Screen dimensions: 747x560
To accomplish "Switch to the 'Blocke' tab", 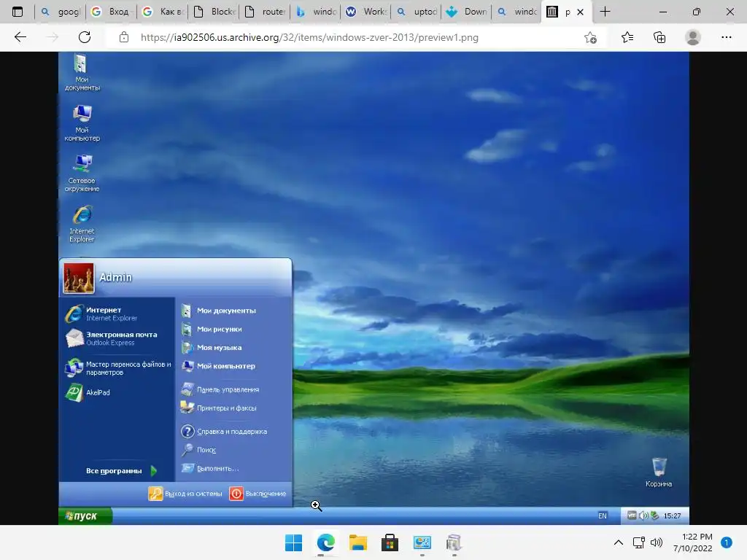I will pos(215,12).
